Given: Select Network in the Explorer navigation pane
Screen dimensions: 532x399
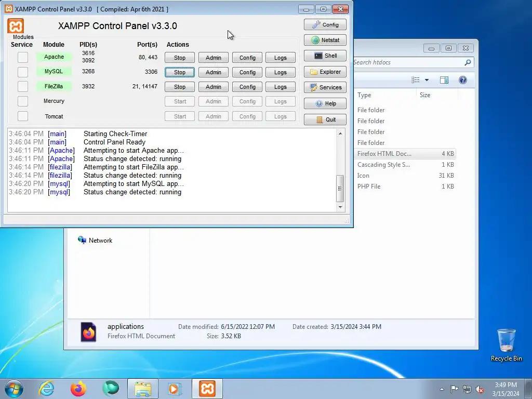Looking at the screenshot, I should pyautogui.click(x=96, y=240).
